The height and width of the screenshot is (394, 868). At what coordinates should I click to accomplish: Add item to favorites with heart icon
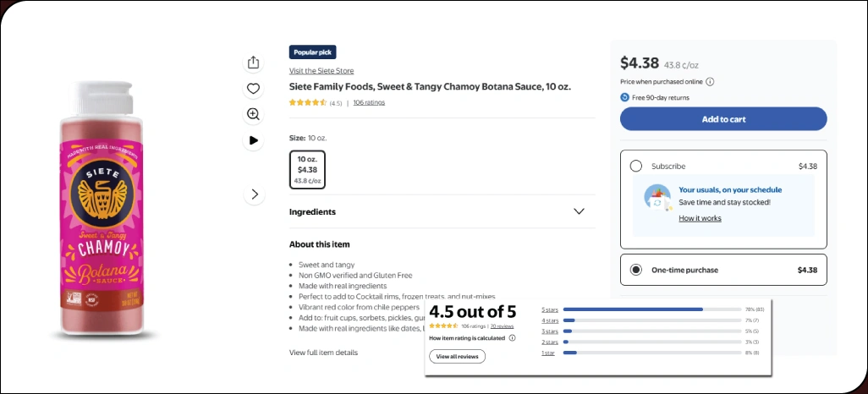tap(253, 89)
